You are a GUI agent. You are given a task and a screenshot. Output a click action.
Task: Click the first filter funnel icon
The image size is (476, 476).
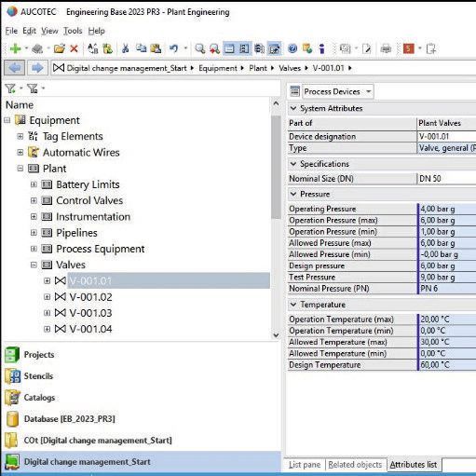pyautogui.click(x=10, y=88)
